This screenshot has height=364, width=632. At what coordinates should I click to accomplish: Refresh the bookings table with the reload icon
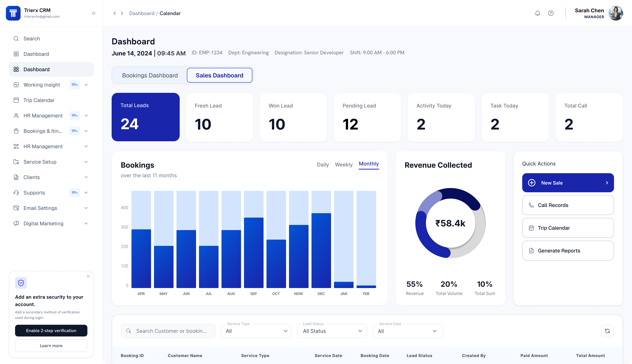point(607,331)
